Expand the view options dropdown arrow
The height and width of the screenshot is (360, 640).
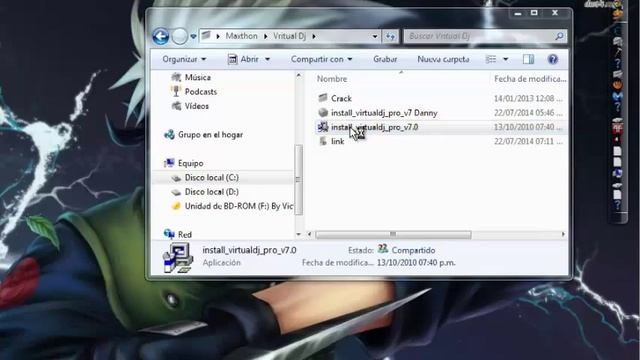pos(506,59)
